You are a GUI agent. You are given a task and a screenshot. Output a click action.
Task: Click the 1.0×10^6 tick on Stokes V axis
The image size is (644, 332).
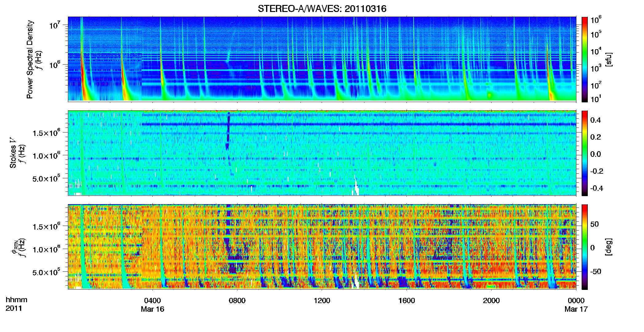46,155
